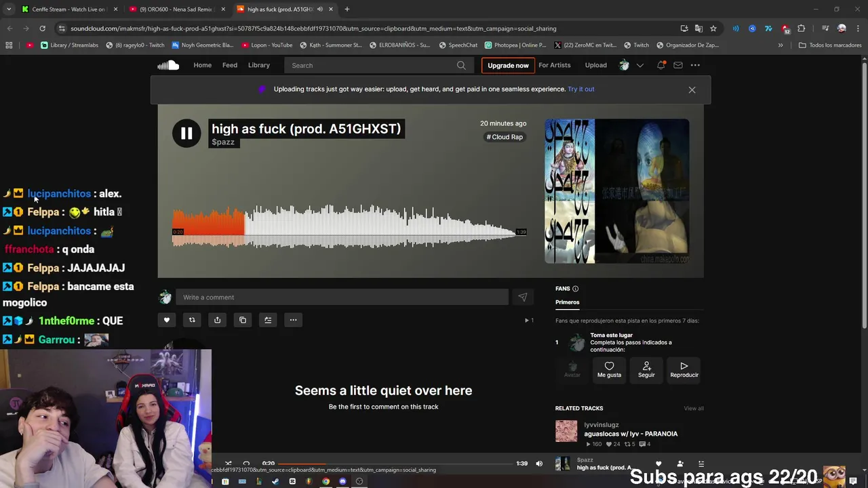Viewport: 868px width, 488px height.
Task: Dismiss the uploading tracks banner
Action: point(692,89)
